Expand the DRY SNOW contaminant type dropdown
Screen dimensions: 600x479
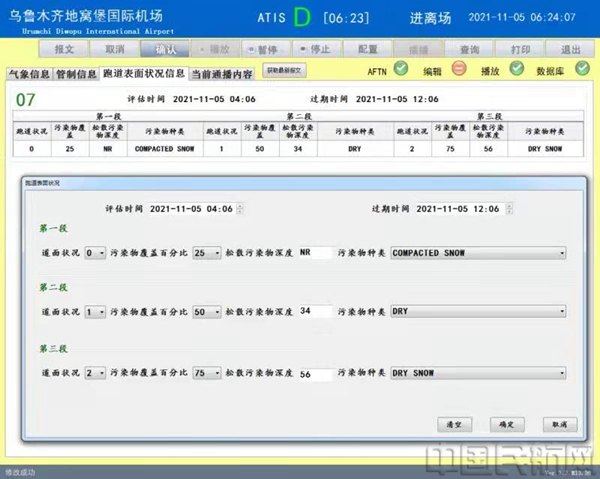tap(478, 372)
